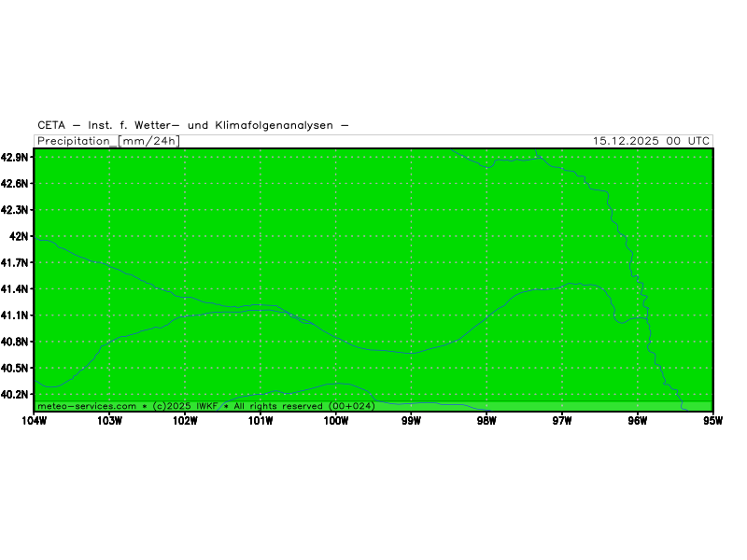Click the CETA institute title text

[x=193, y=125]
